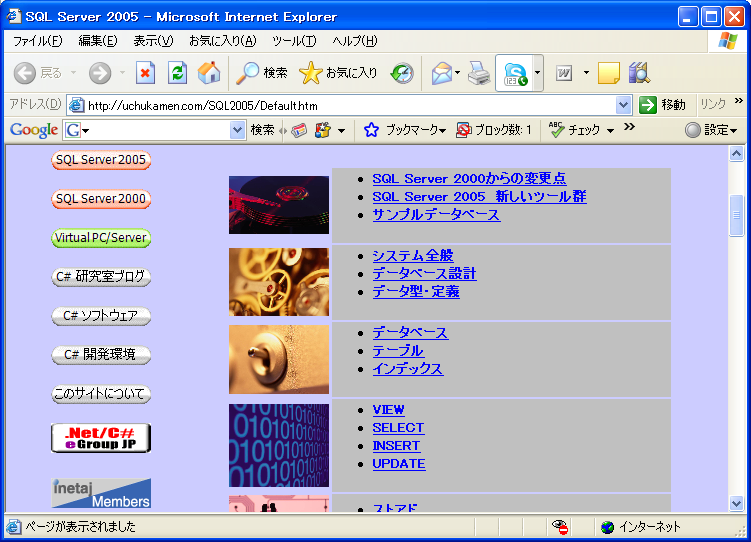Click inside the Google search input field
This screenshot has width=751, height=542.
(156, 130)
